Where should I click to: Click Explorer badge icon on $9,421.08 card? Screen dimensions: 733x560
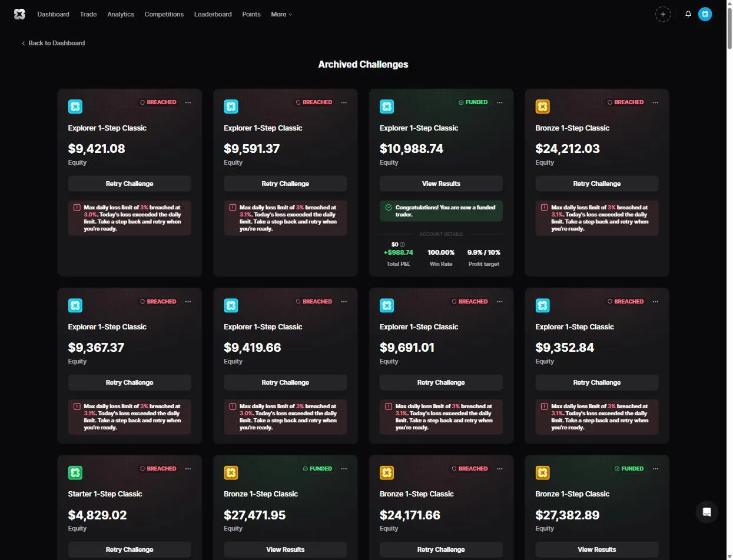click(x=75, y=106)
